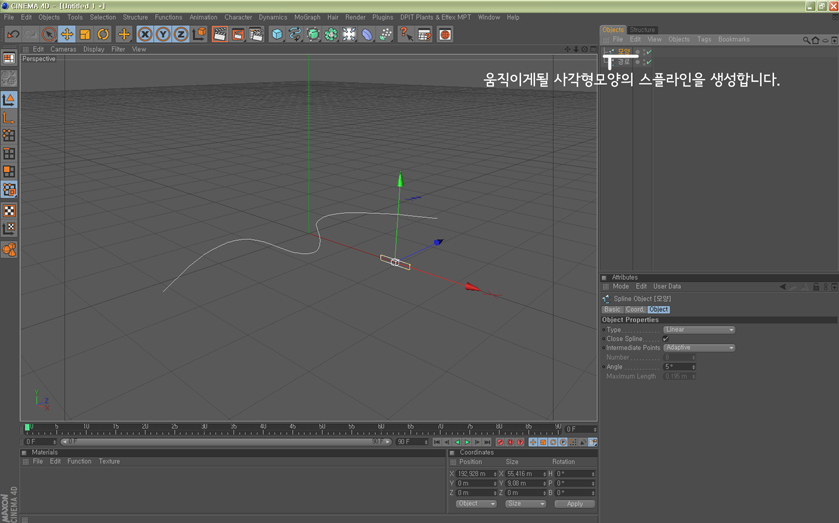This screenshot has height=523, width=839.
Task: Click the Undo arrow in the toolbar
Action: pos(13,35)
